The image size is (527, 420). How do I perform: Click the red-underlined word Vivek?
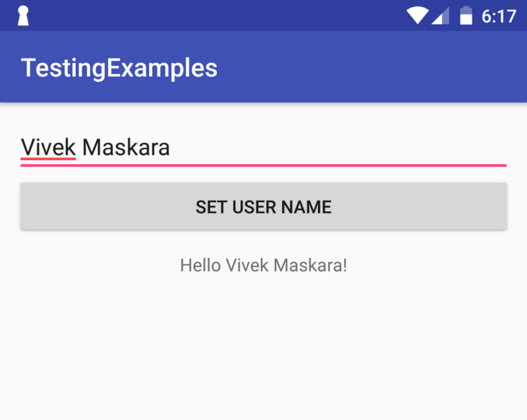48,147
